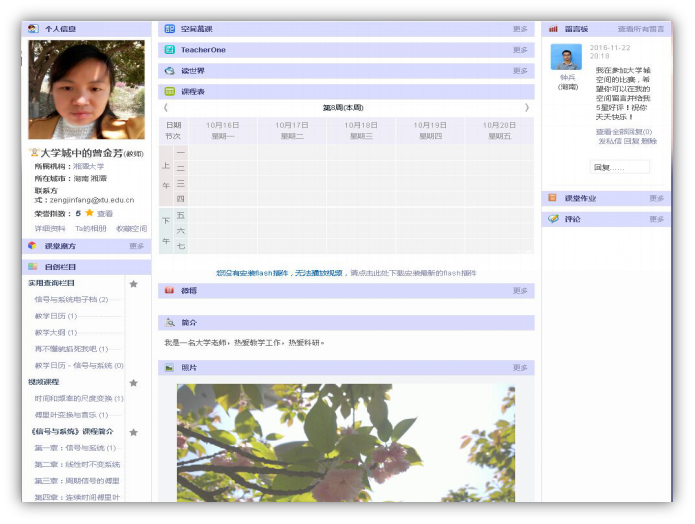Click 钟兵's avatar in the message board
This screenshot has width=695, height=524.
click(566, 57)
